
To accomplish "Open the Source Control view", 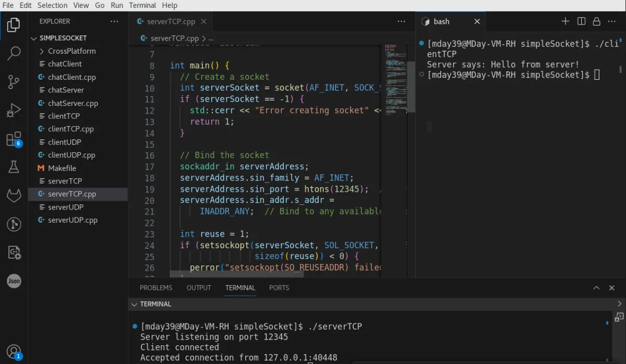I will 14,82.
